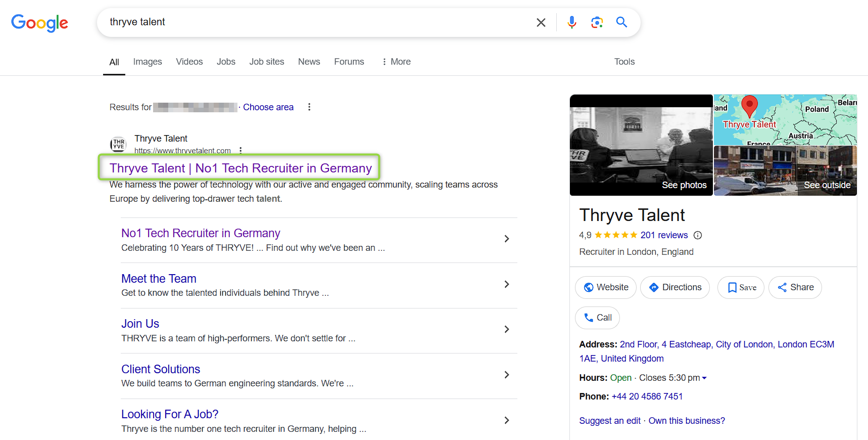This screenshot has height=440, width=868.
Task: Open the Client Solutions sitelink
Action: (161, 369)
